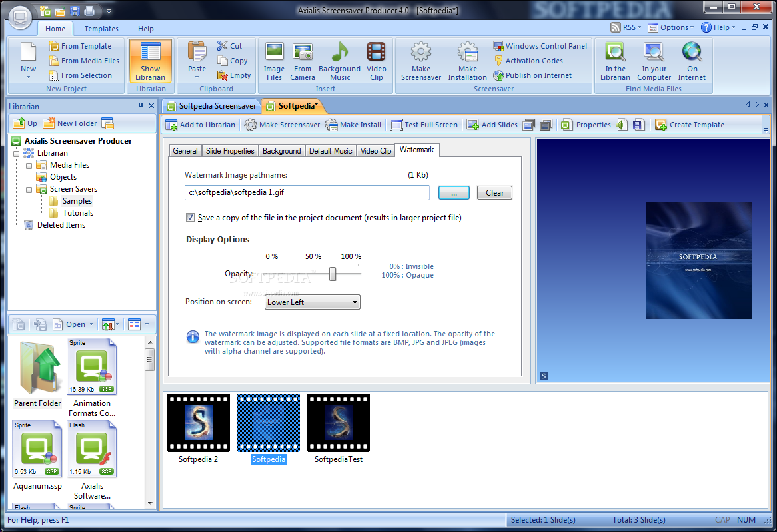Open the General properties tab

pos(185,151)
